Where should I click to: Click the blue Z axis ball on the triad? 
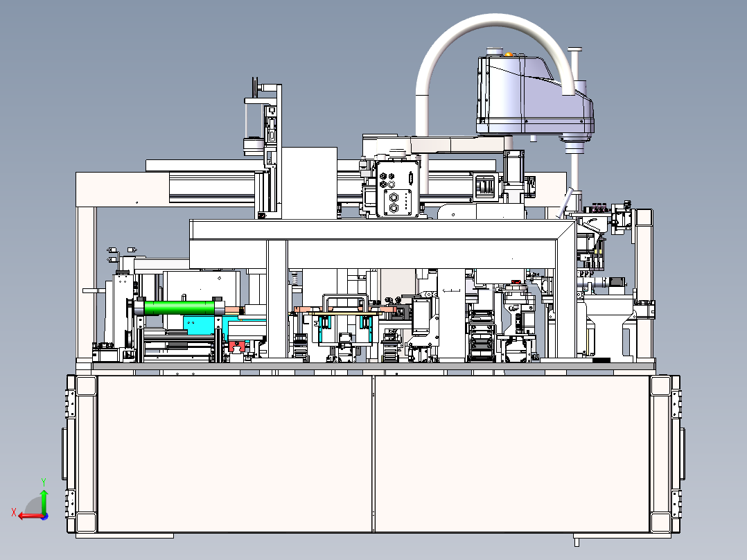pyautogui.click(x=45, y=516)
